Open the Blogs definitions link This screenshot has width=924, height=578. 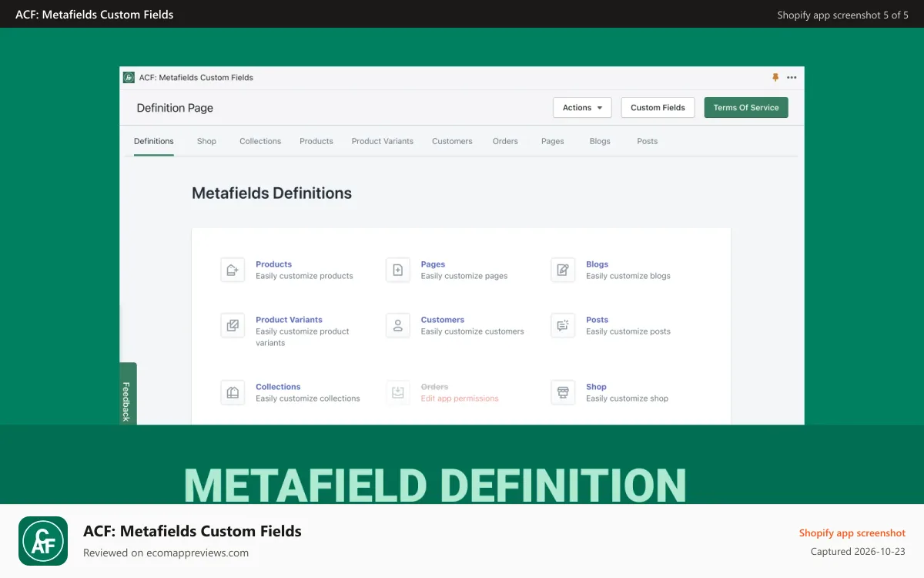click(x=598, y=264)
